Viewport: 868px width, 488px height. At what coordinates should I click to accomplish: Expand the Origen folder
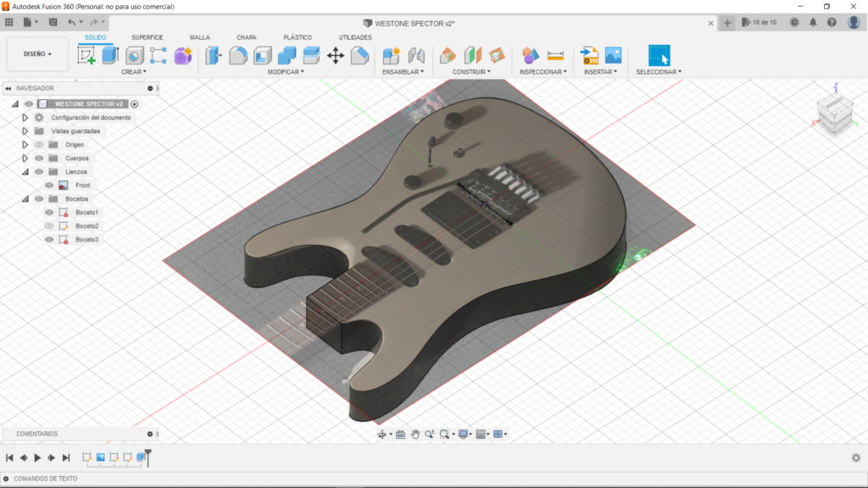coord(25,145)
